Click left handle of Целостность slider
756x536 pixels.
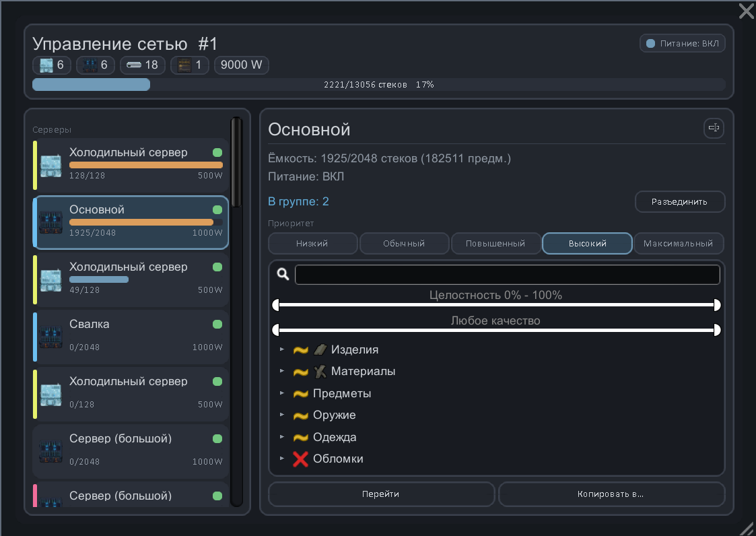276,305
